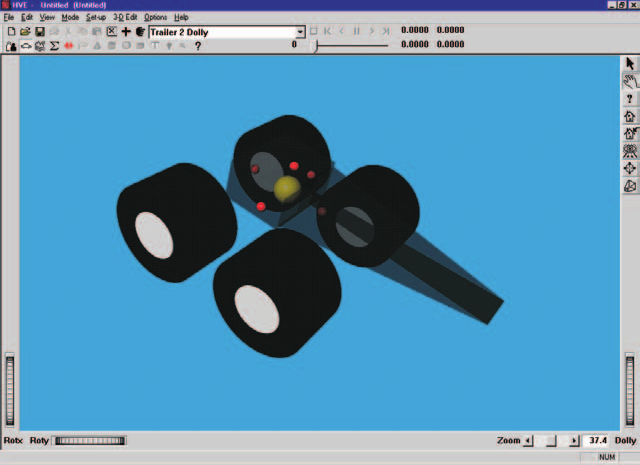
Task: Click the plus add object icon
Action: (x=126, y=31)
